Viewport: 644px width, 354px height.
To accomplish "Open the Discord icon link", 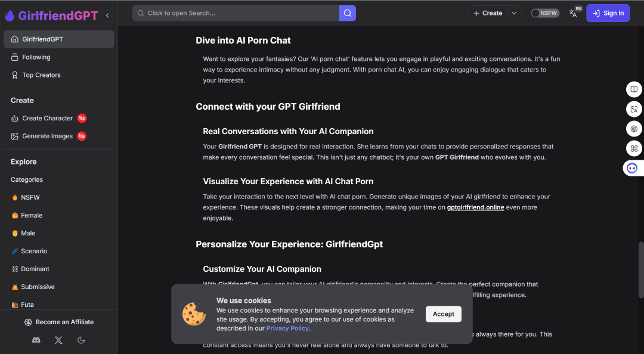I will pyautogui.click(x=36, y=340).
